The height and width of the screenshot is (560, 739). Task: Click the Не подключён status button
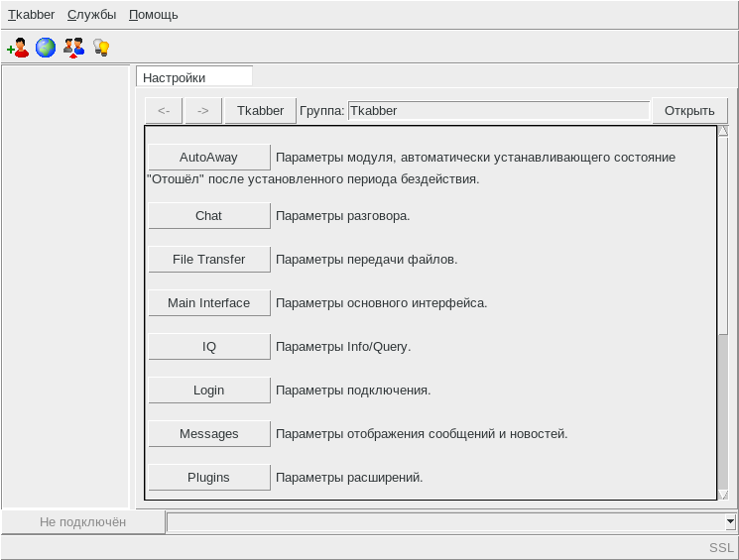click(83, 522)
